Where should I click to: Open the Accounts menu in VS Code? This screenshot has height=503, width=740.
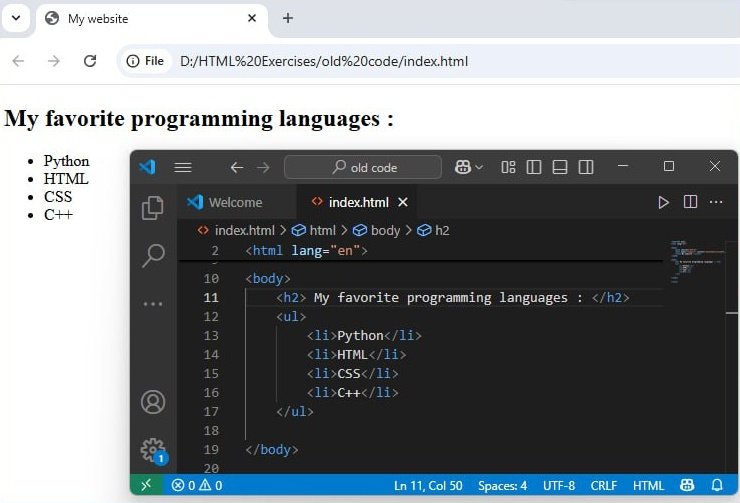pyautogui.click(x=153, y=402)
